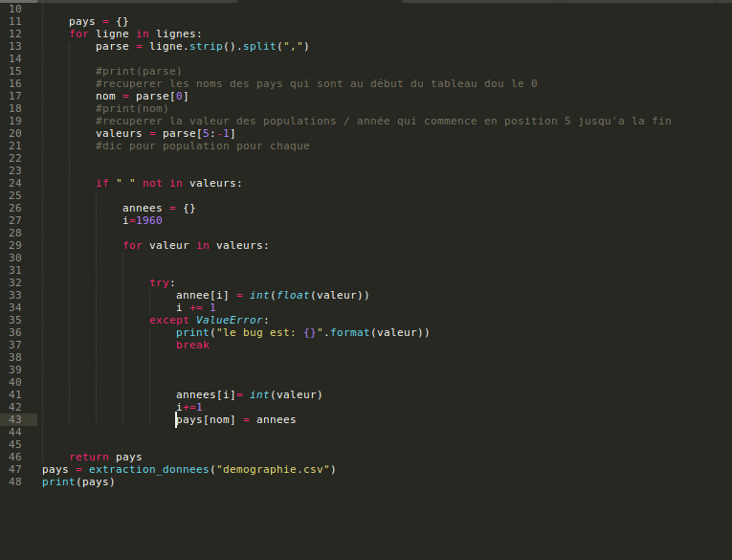Click line number 39 in the gutter
This screenshot has height=560, width=732.
click(x=15, y=370)
